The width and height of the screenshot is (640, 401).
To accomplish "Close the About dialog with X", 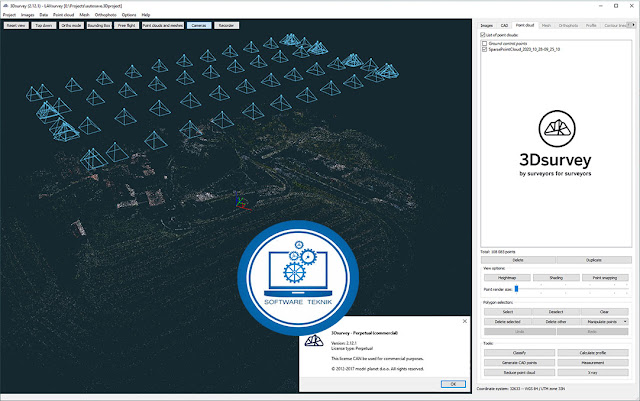I will coord(464,321).
